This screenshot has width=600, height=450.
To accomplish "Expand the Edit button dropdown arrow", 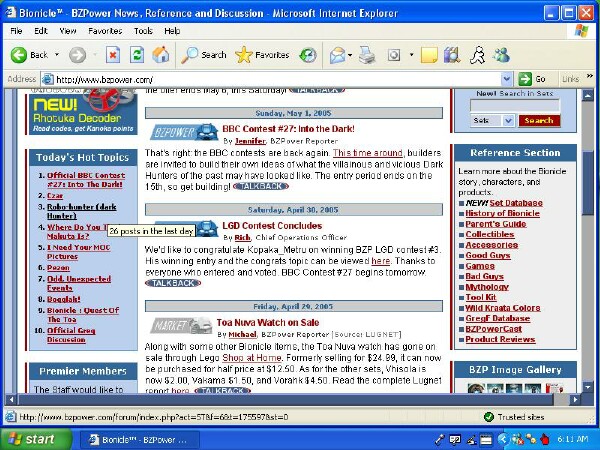I will click(411, 55).
